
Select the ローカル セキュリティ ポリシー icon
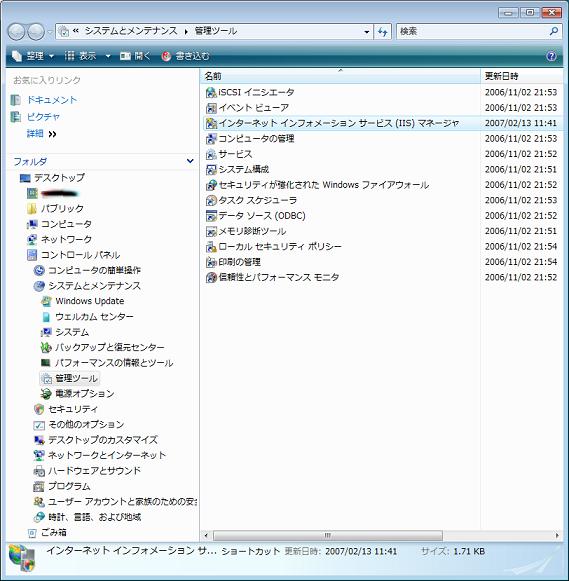tap(211, 247)
